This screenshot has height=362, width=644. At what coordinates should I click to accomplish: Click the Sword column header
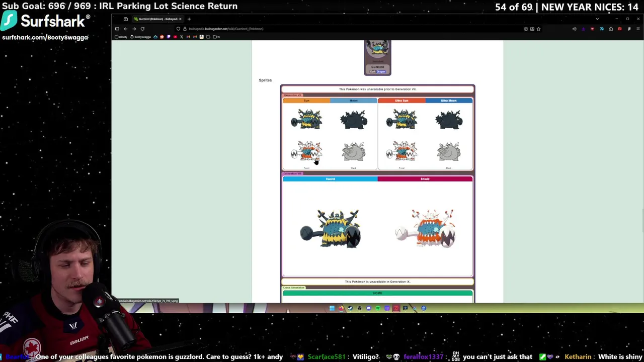330,179
